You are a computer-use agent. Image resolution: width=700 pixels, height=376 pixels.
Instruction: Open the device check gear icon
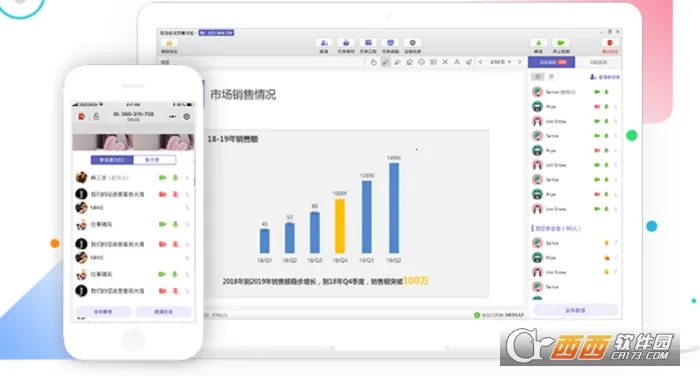pyautogui.click(x=412, y=43)
